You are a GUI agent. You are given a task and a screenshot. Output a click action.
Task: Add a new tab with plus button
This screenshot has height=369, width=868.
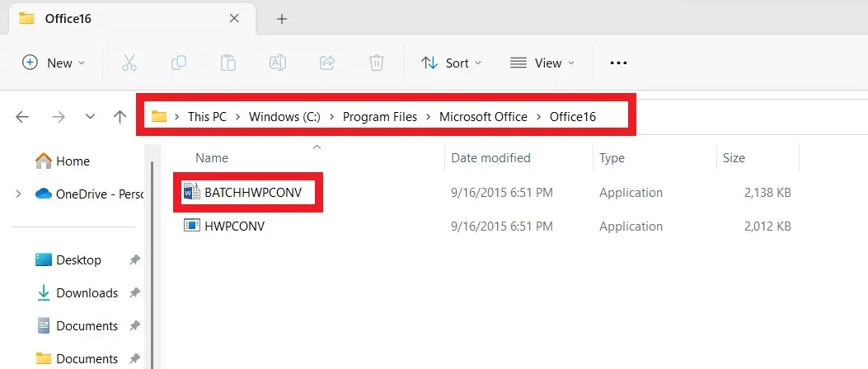pos(282,19)
